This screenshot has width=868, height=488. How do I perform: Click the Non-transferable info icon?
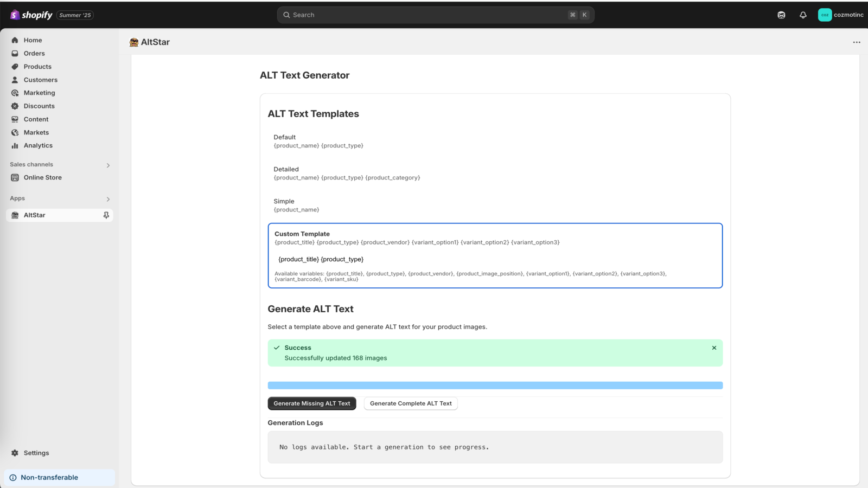[x=13, y=478]
